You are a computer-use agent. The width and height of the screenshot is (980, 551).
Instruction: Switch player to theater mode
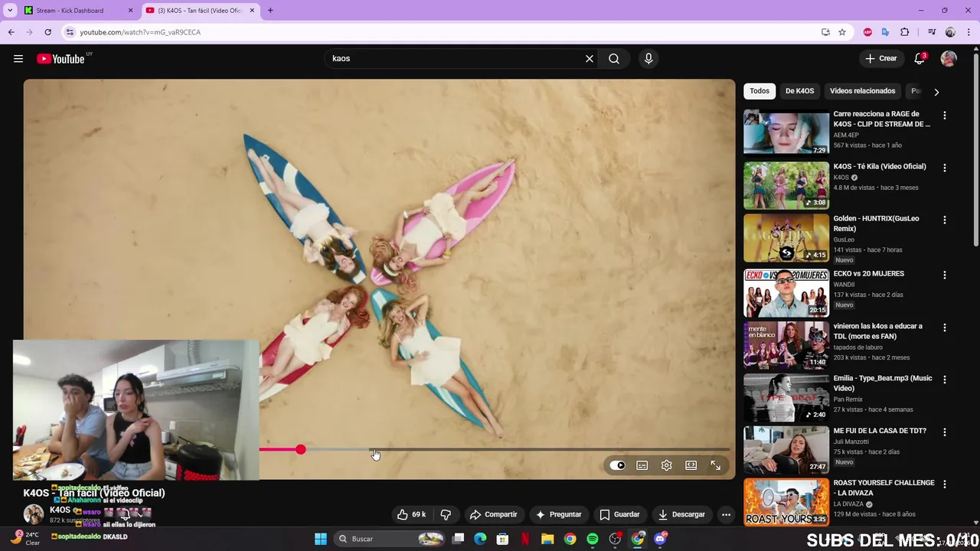click(691, 465)
